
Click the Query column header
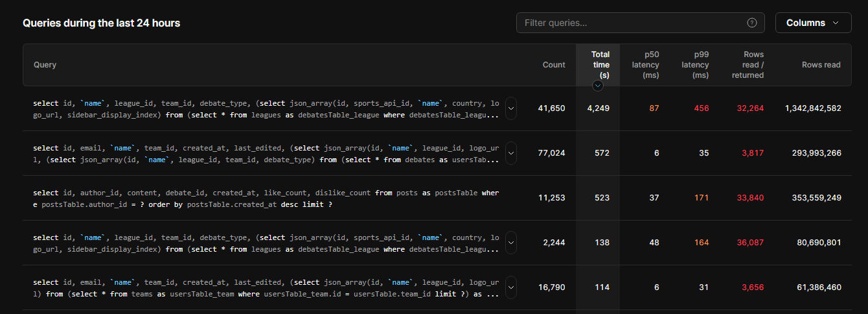(x=45, y=65)
